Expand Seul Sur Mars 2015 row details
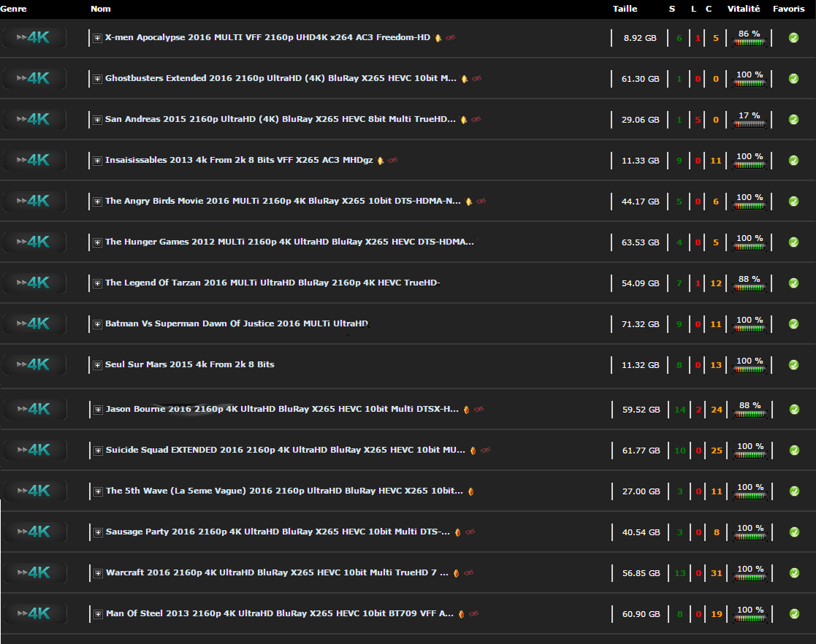The width and height of the screenshot is (816, 644). [x=97, y=365]
